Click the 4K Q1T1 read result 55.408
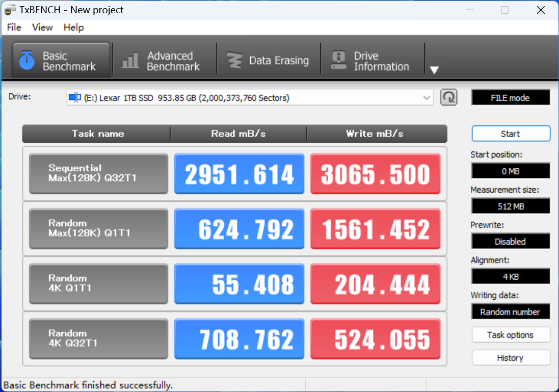559x392 pixels. pyautogui.click(x=239, y=283)
